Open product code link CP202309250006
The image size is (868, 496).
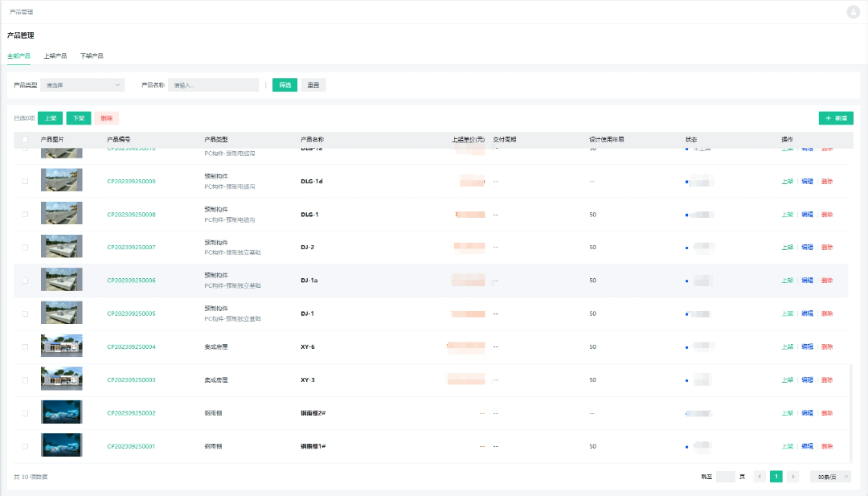tap(131, 281)
